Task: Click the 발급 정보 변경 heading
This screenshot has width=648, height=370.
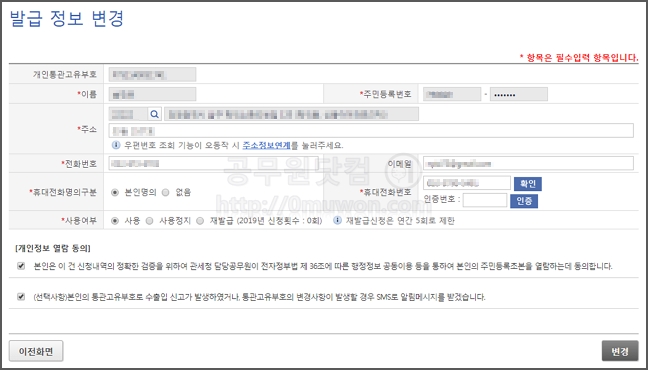Action: click(x=67, y=19)
